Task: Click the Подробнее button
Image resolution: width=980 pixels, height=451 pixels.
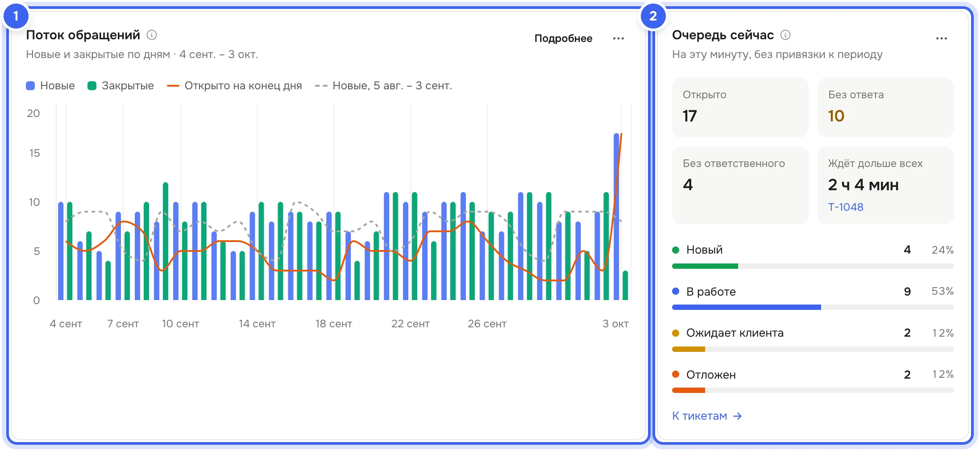Action: 563,38
